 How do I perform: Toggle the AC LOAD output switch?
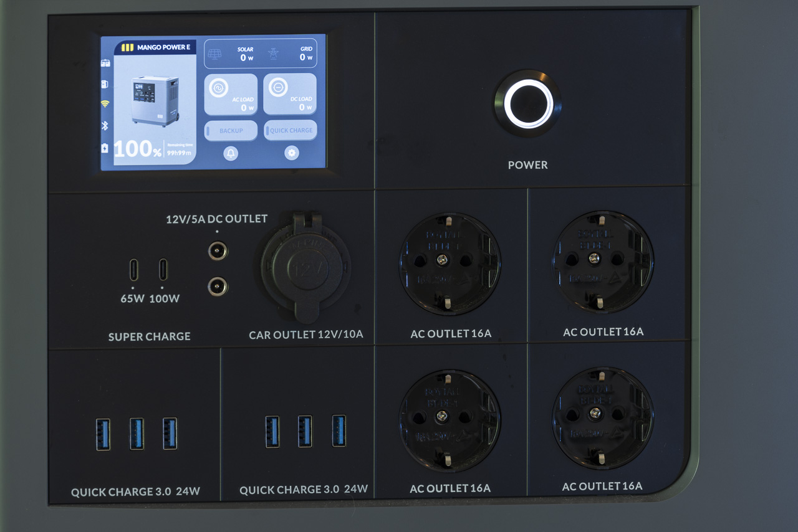231,94
